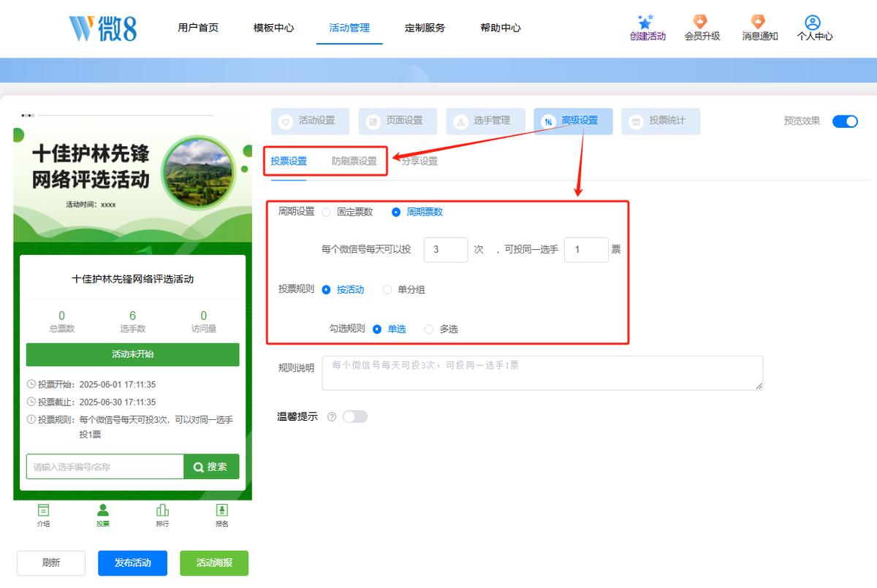Toggle the 预览效果 switch
Screen dimensions: 877x588
pos(845,121)
